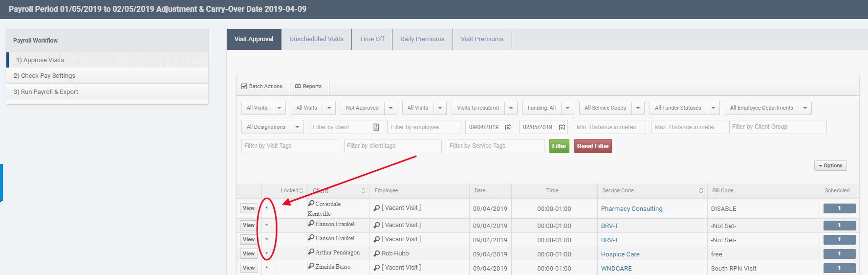
Task: Expand the Options dropdown
Action: [830, 166]
